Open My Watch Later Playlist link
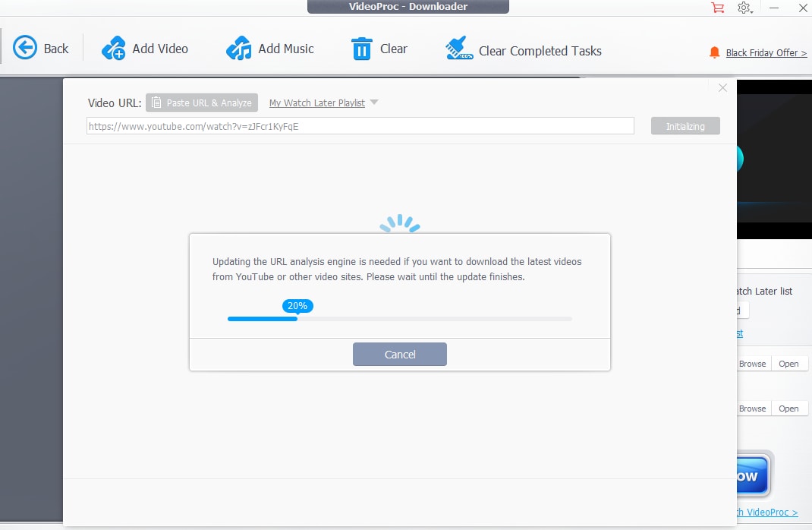 click(x=317, y=103)
